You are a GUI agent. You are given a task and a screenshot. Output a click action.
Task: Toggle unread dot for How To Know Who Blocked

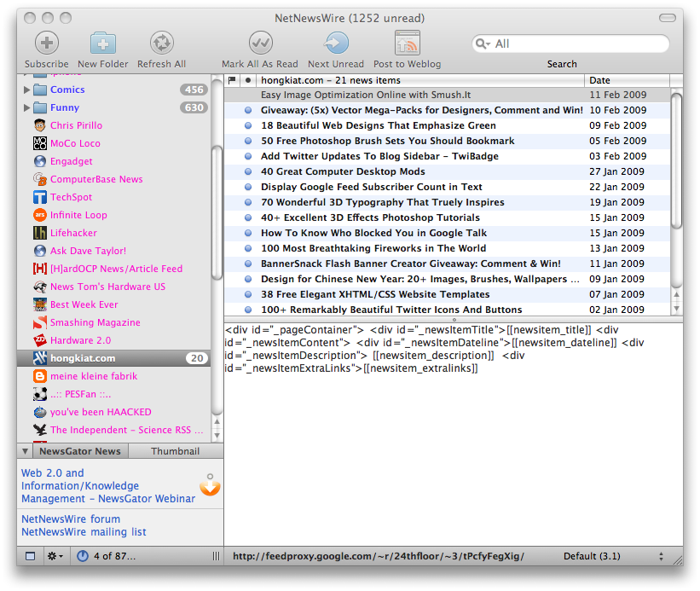[248, 233]
